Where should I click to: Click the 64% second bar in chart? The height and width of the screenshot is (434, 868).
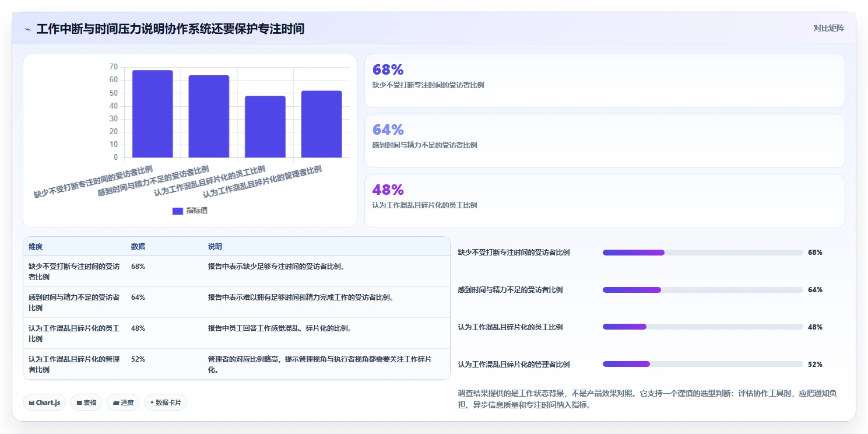(x=209, y=116)
